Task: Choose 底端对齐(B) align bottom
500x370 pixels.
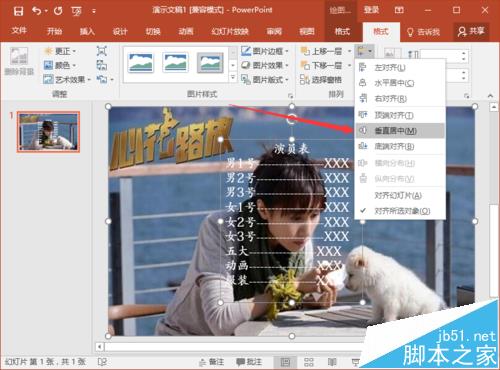Action: (x=400, y=146)
